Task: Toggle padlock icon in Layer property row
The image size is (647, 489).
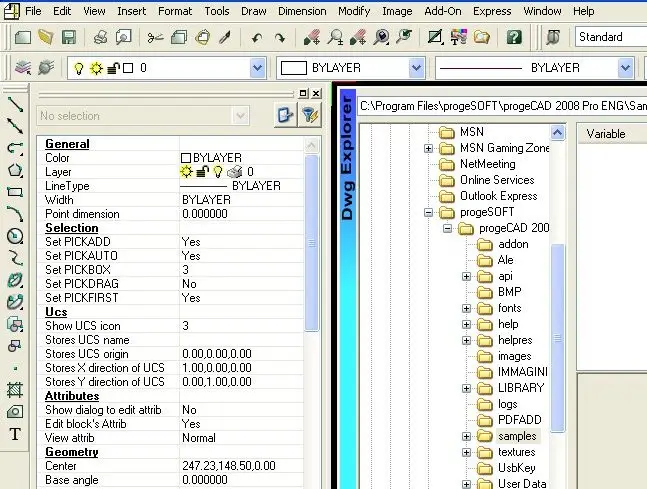Action: (202, 171)
